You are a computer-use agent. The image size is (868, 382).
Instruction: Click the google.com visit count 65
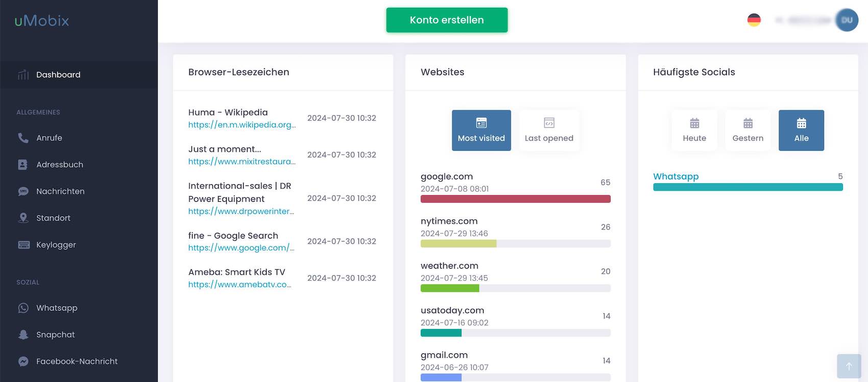(606, 182)
